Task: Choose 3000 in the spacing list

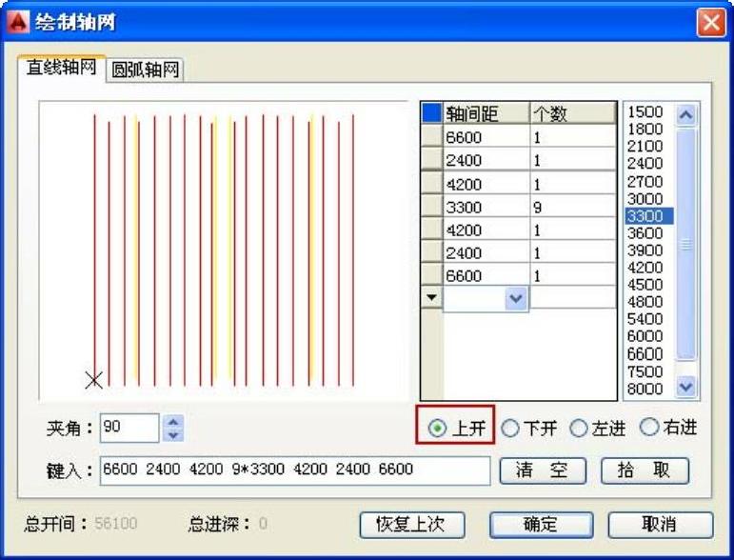Action: [x=645, y=198]
